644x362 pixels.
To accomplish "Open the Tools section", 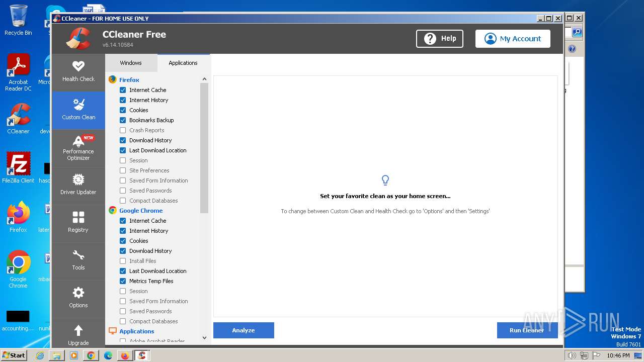I will (x=78, y=261).
